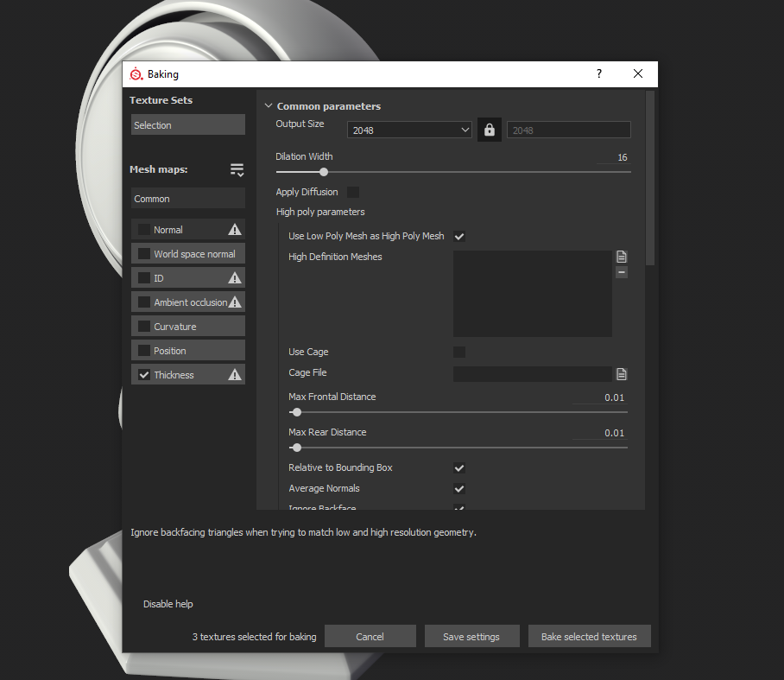Open the mesh maps selection menu icon
This screenshot has width=784, height=680.
coord(237,170)
